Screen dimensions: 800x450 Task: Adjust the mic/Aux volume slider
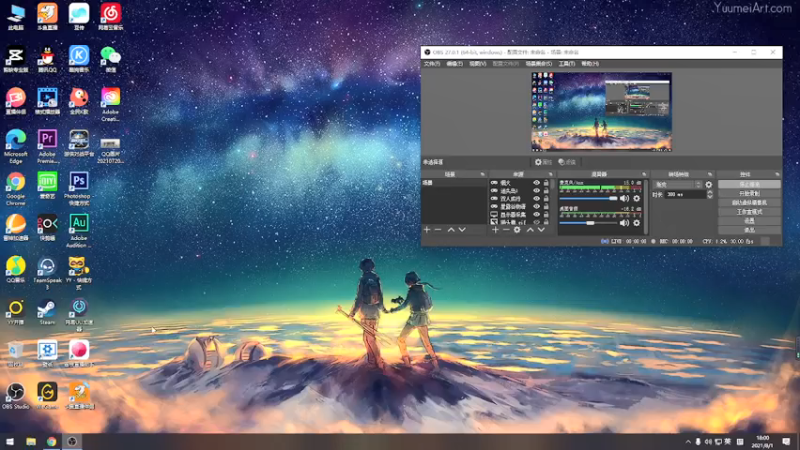(588, 198)
